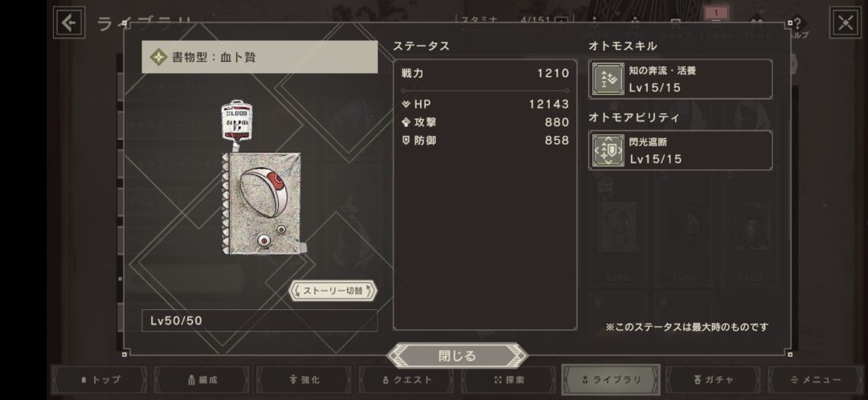The width and height of the screenshot is (868, 400).
Task: Select the 探索 tab
Action: (x=509, y=380)
